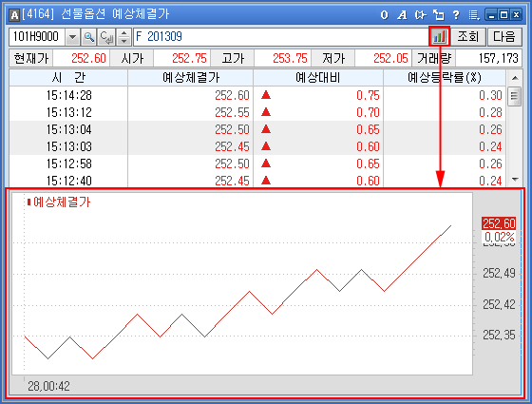
Task: Click the 조회 query button
Action: tap(468, 36)
